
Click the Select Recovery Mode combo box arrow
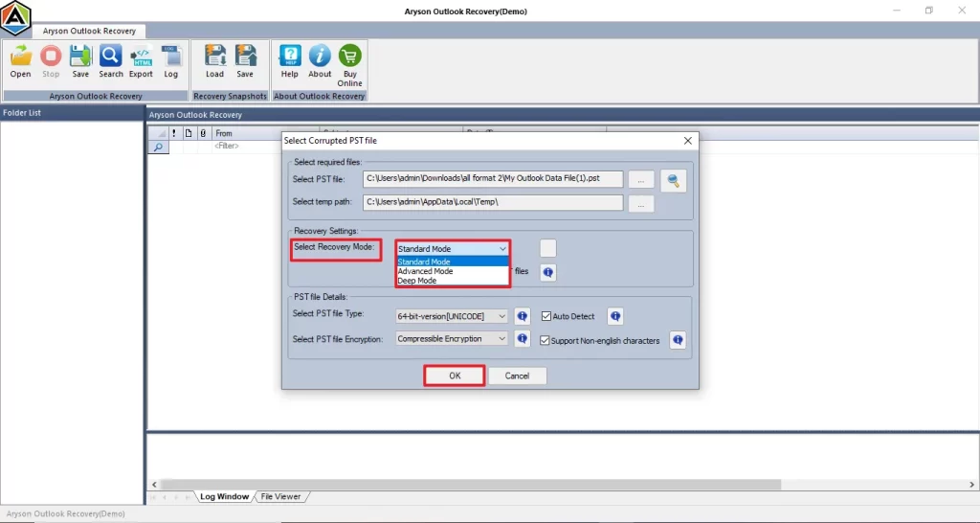(x=501, y=249)
